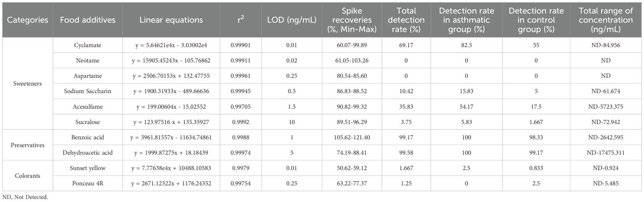Click the "Sweeteners" category cell

[x=27, y=83]
